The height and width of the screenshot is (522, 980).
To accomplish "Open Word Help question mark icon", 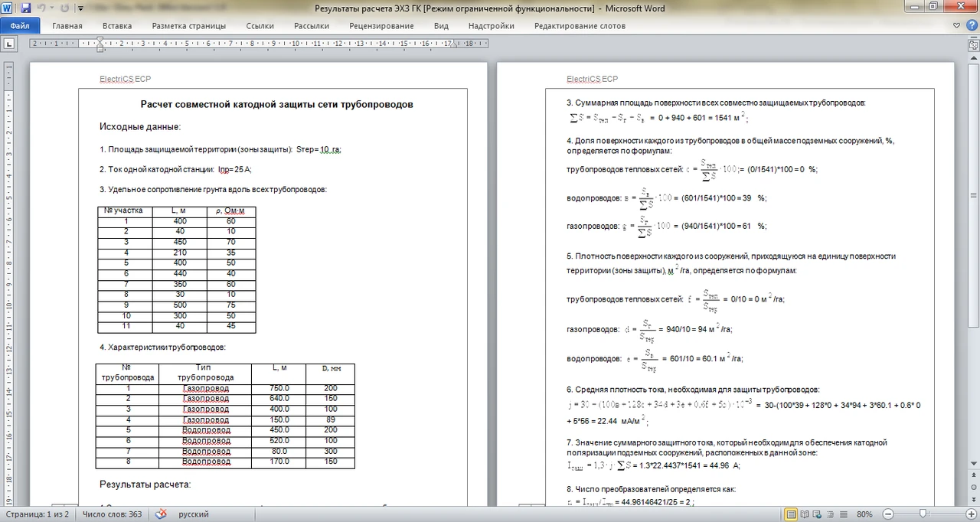I will [x=970, y=25].
